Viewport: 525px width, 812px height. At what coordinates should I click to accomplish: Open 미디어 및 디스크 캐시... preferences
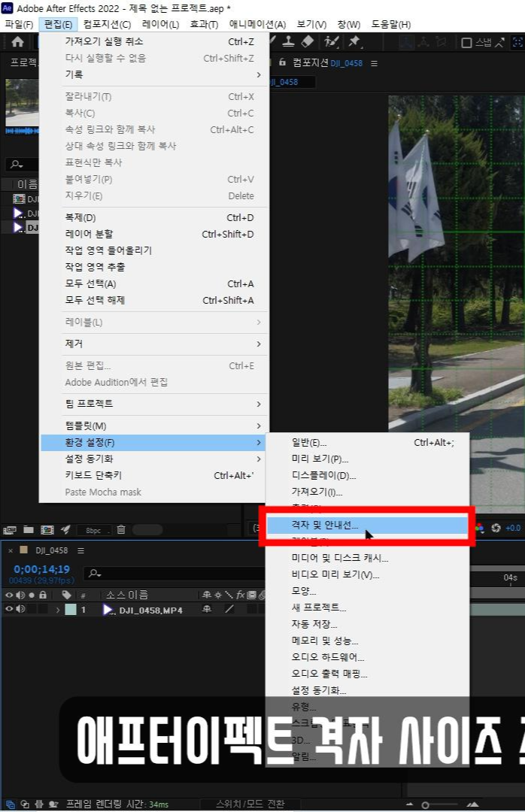tap(368, 558)
